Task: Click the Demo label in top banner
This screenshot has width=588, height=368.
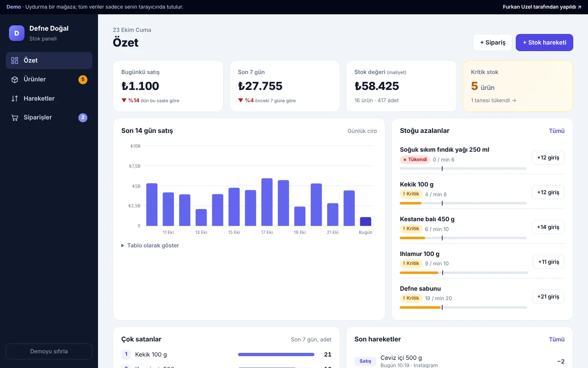Action: pos(13,7)
